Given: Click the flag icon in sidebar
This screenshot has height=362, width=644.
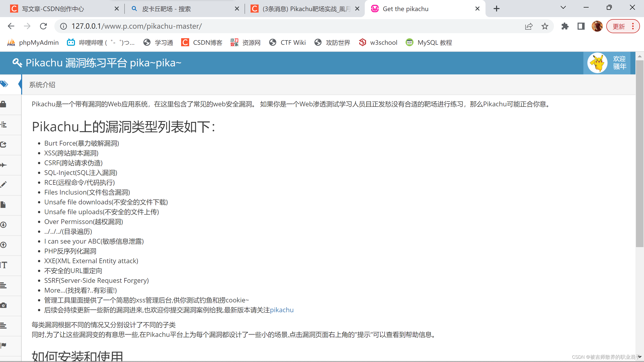Looking at the screenshot, I should point(4,345).
